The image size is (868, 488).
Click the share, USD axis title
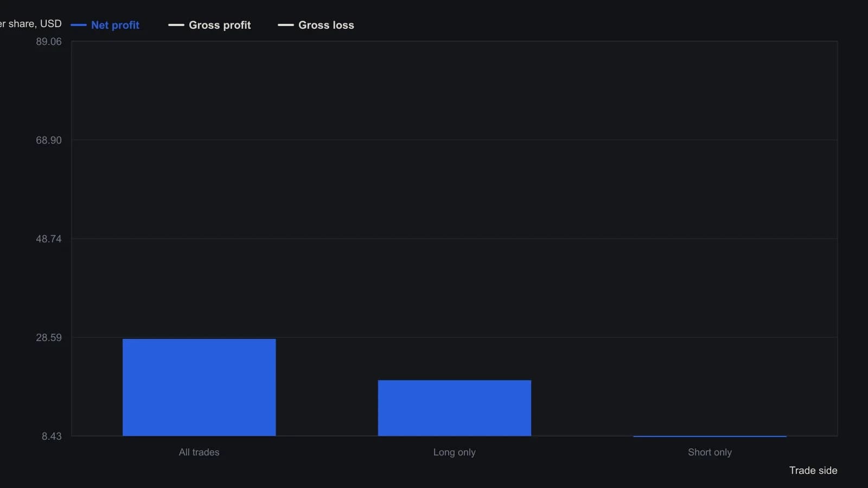click(x=31, y=24)
